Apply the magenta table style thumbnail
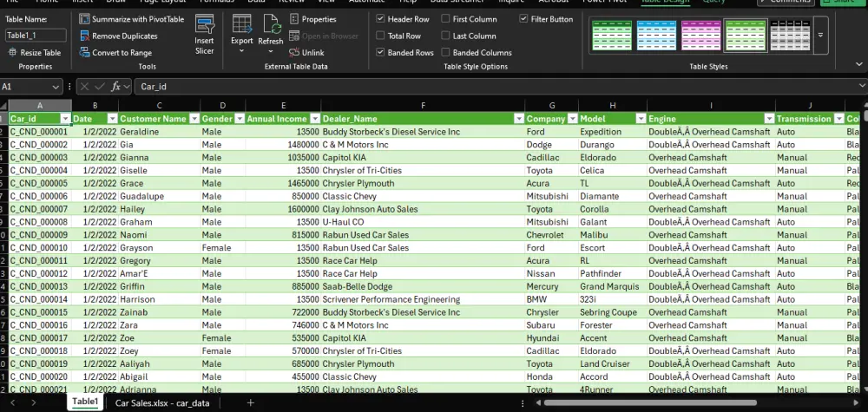868x412 pixels. click(x=700, y=36)
